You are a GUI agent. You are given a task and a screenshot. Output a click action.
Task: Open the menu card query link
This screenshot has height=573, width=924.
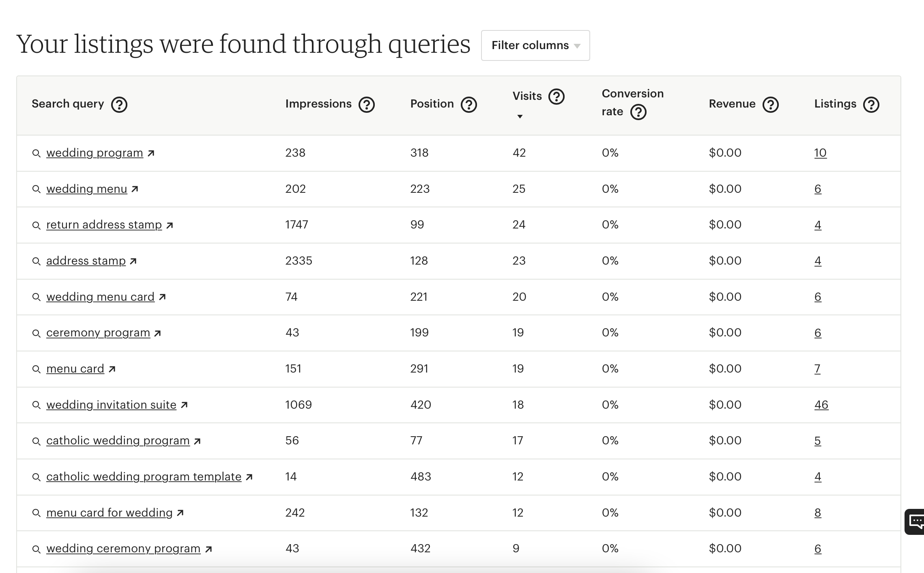coord(75,369)
